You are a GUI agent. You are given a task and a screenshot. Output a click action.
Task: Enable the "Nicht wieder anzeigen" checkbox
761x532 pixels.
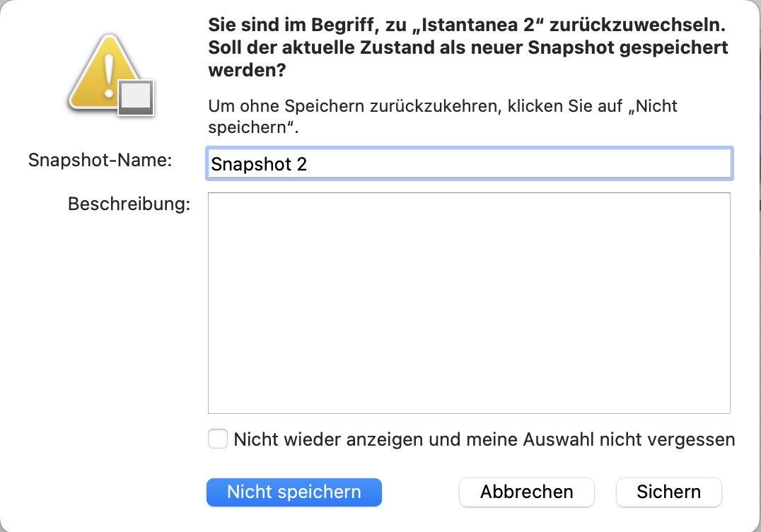tap(218, 439)
